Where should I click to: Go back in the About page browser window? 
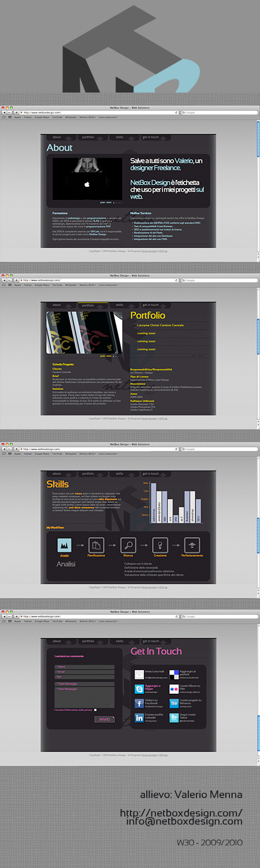point(4,112)
